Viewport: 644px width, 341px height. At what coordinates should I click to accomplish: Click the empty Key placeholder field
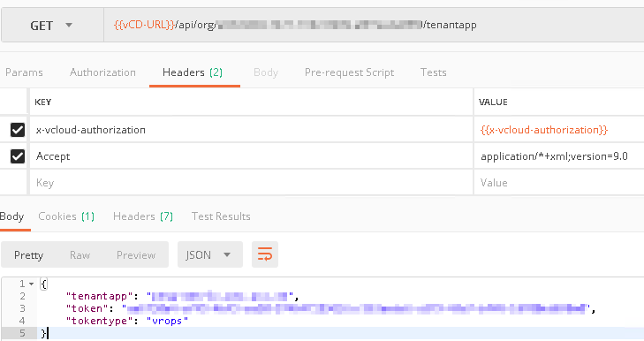click(x=251, y=182)
